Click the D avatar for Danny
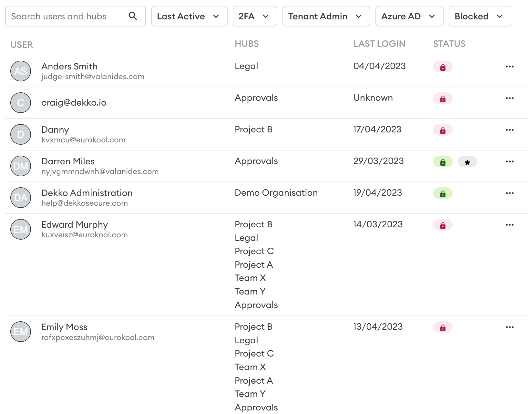532x414 pixels. (x=21, y=134)
